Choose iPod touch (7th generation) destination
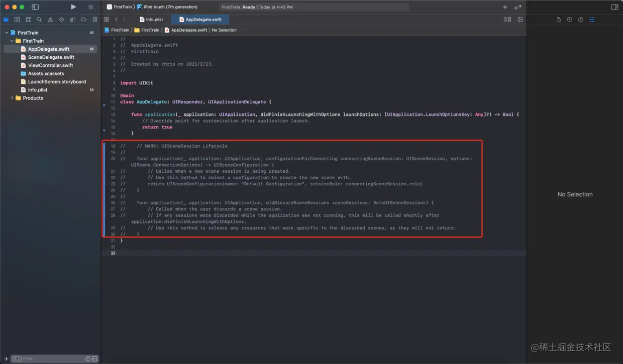 pyautogui.click(x=167, y=7)
